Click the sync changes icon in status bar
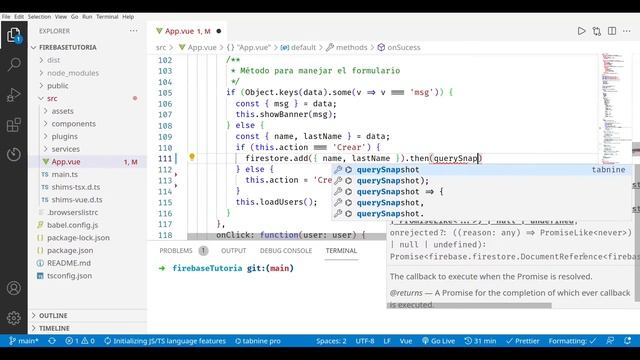640x360 pixels. (x=52, y=341)
